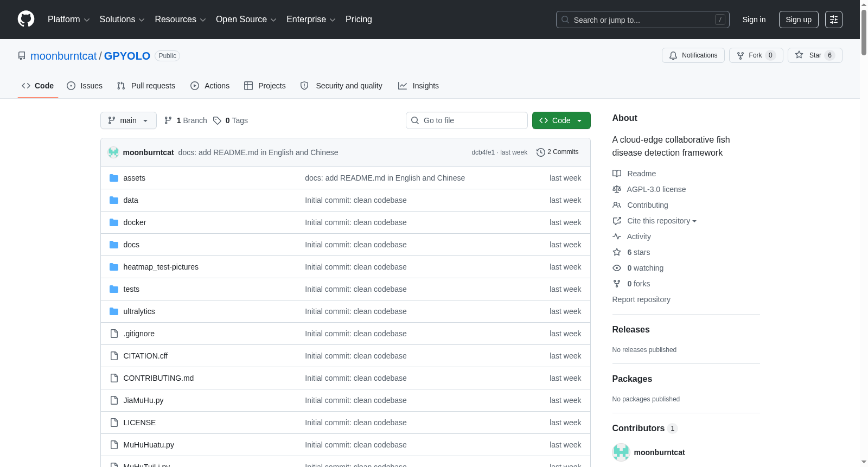This screenshot has height=467, width=868.
Task: Click the docs folder icon
Action: 114,245
